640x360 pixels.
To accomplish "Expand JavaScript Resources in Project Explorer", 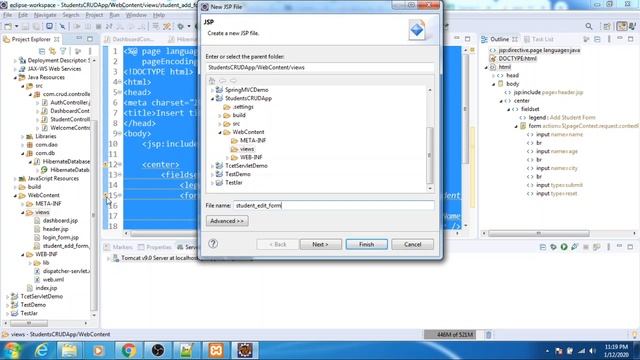I will [x=16, y=178].
